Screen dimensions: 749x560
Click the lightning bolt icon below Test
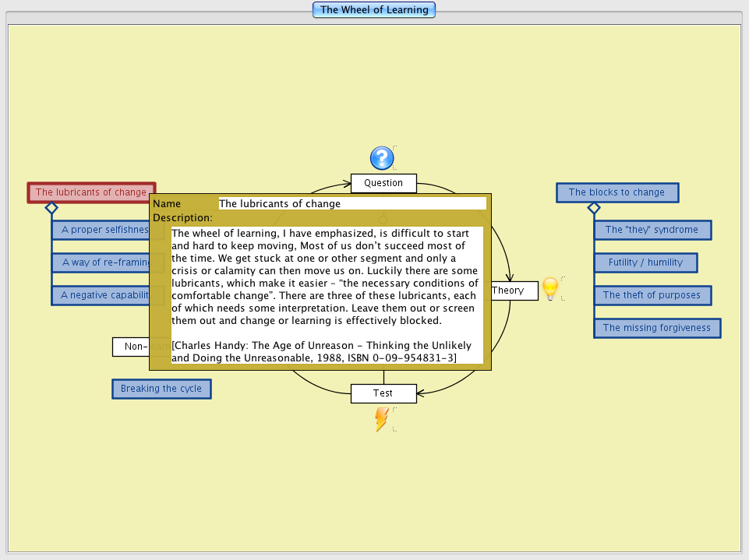click(x=381, y=419)
